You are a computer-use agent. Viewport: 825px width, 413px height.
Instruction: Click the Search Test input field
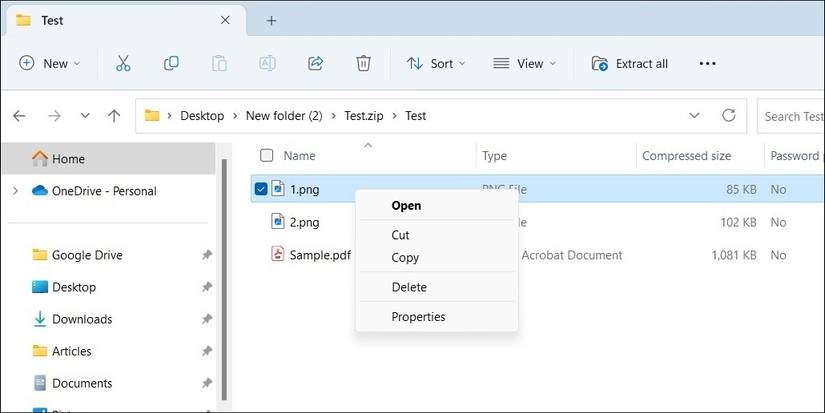791,116
